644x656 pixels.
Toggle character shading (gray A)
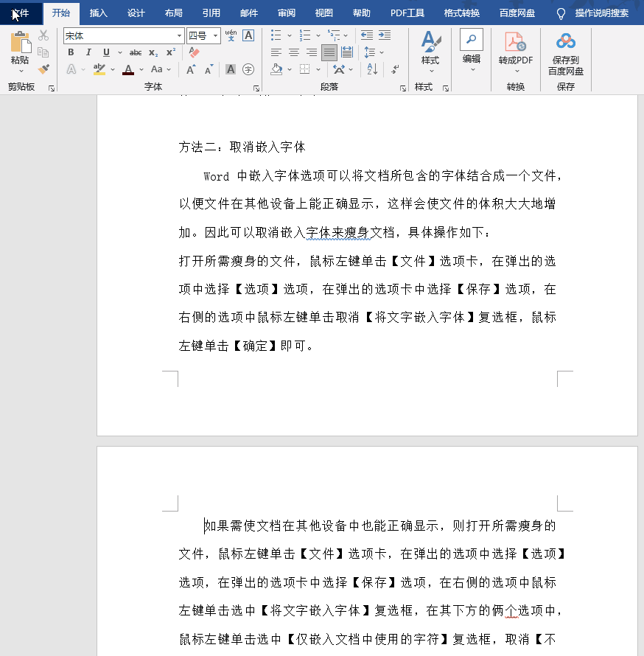pos(231,69)
